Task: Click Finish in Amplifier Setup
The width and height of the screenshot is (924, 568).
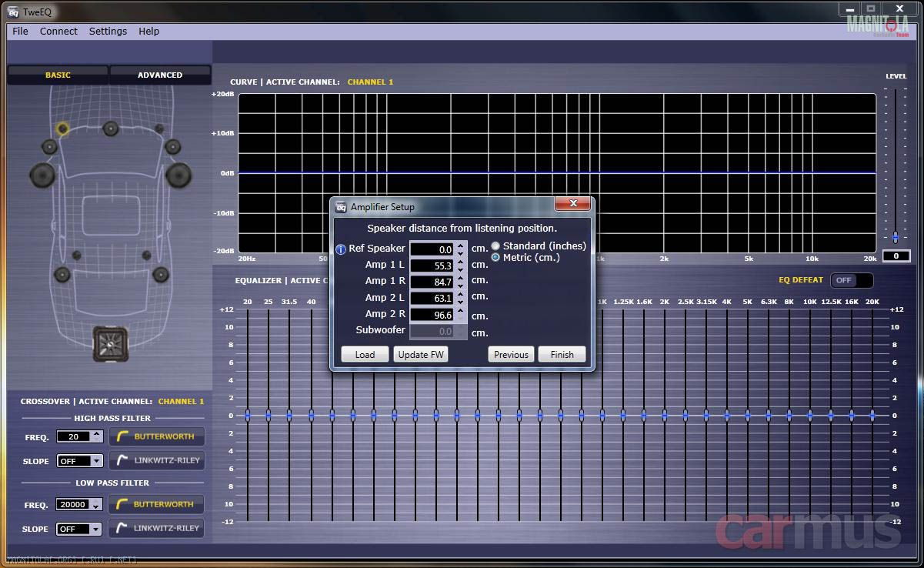Action: click(562, 354)
